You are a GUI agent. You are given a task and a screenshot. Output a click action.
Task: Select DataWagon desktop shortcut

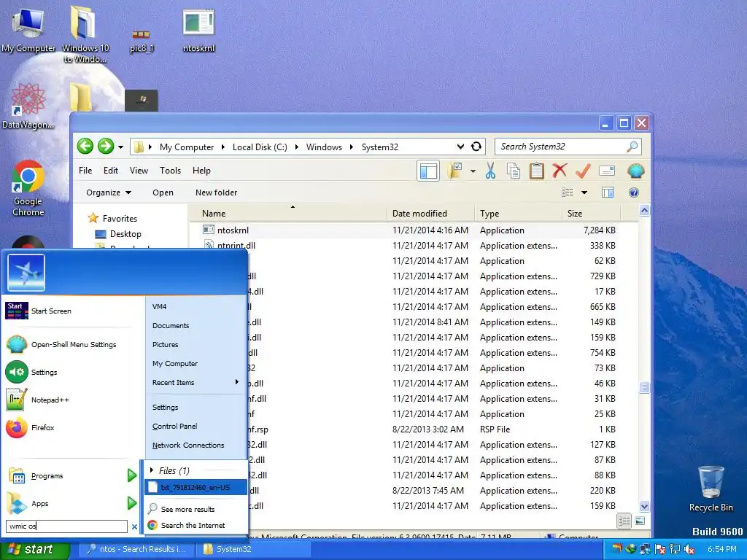click(x=28, y=106)
